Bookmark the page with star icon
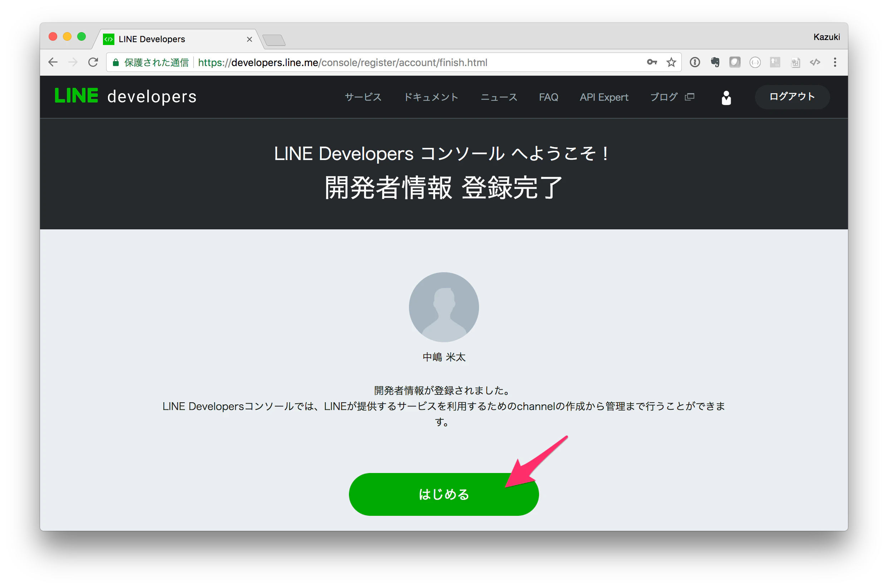The image size is (888, 588). 671,62
